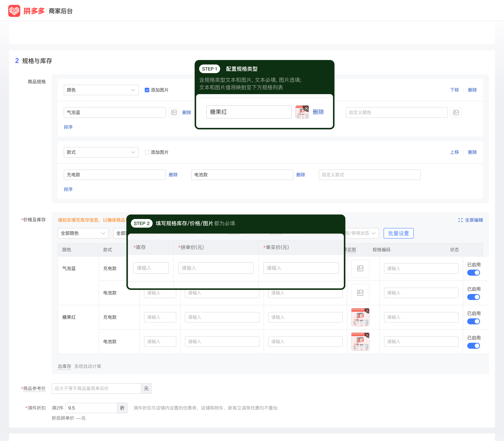Open the 颜色 spec type dropdown

pyautogui.click(x=101, y=90)
